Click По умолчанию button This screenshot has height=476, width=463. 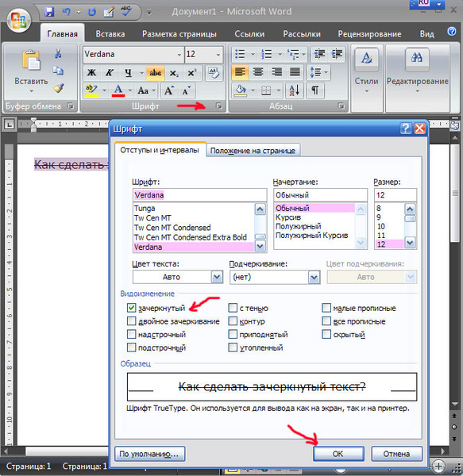point(149,454)
